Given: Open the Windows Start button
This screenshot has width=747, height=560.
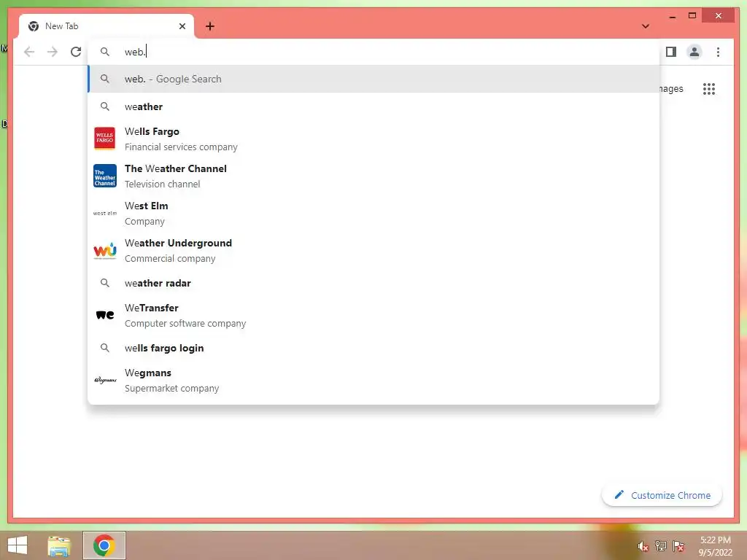Looking at the screenshot, I should coord(18,545).
